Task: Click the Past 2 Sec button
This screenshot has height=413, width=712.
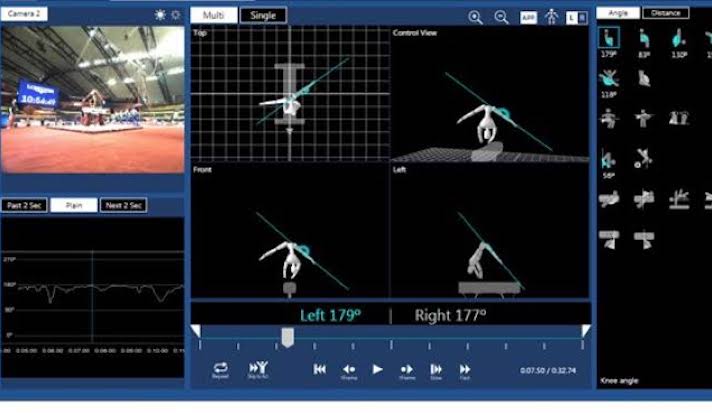Action: (x=22, y=205)
